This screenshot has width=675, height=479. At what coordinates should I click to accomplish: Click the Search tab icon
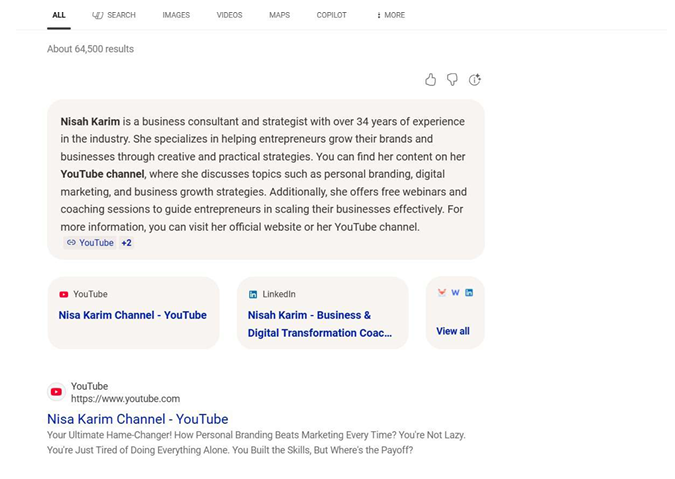click(98, 15)
